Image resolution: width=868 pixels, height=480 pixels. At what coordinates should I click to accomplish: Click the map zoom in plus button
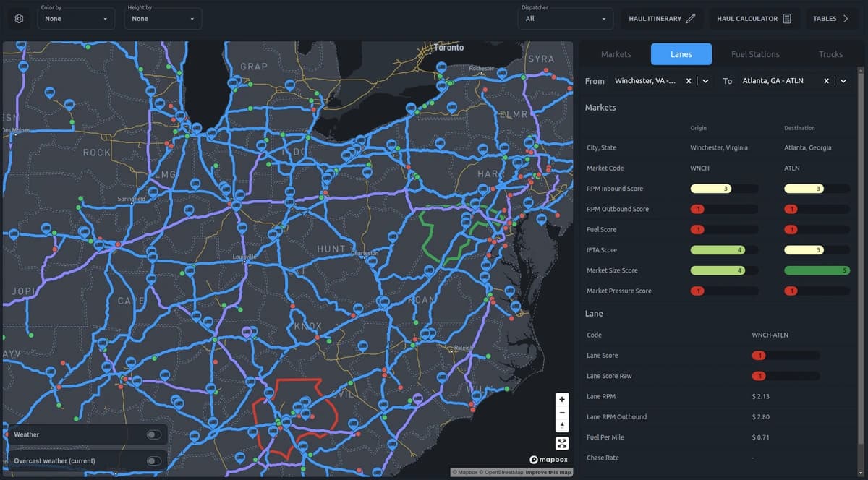(562, 399)
